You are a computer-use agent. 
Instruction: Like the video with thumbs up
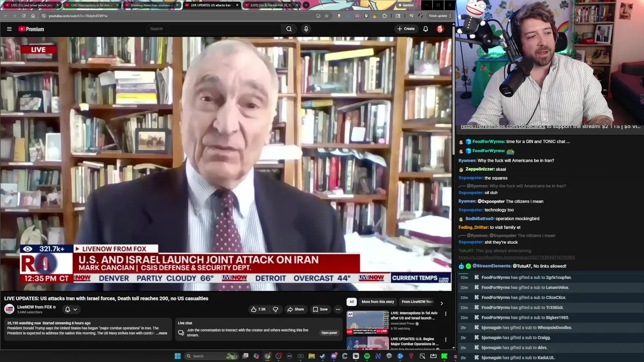pyautogui.click(x=259, y=309)
